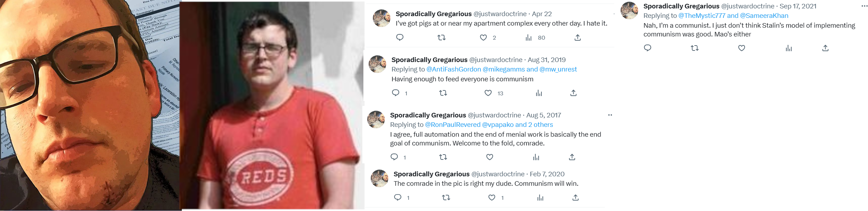Screen dimensions: 868x211
Task: Like the "Communism will win" tweet
Action: [492, 198]
